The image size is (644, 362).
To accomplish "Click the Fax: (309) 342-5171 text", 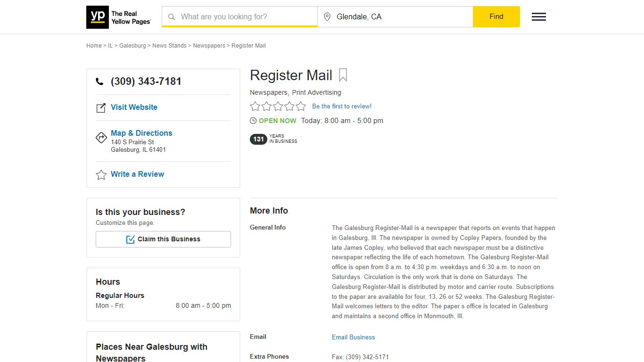I will tap(360, 357).
